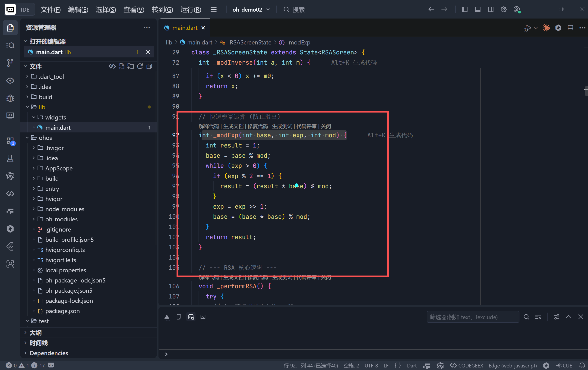Toggle the secondary side bar layout icon
The image size is (588, 370).
(x=490, y=9)
